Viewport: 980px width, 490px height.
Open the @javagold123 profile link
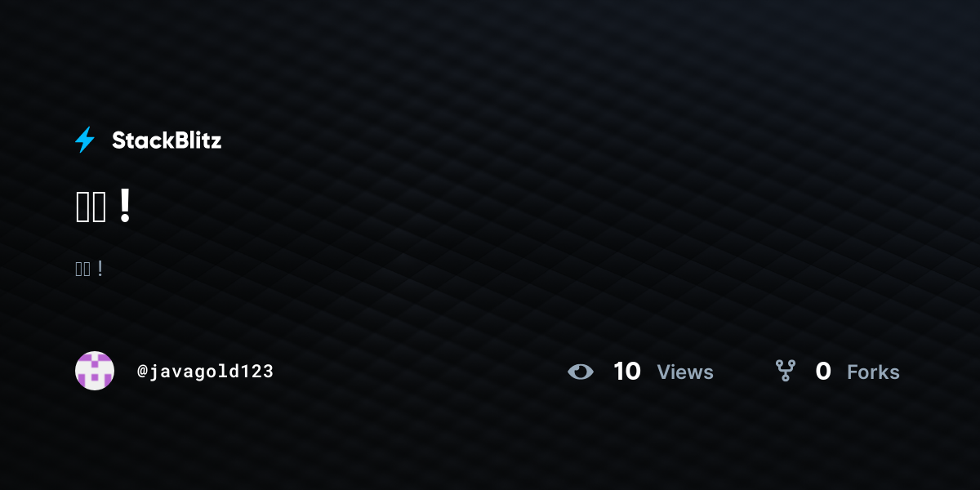[x=205, y=372]
